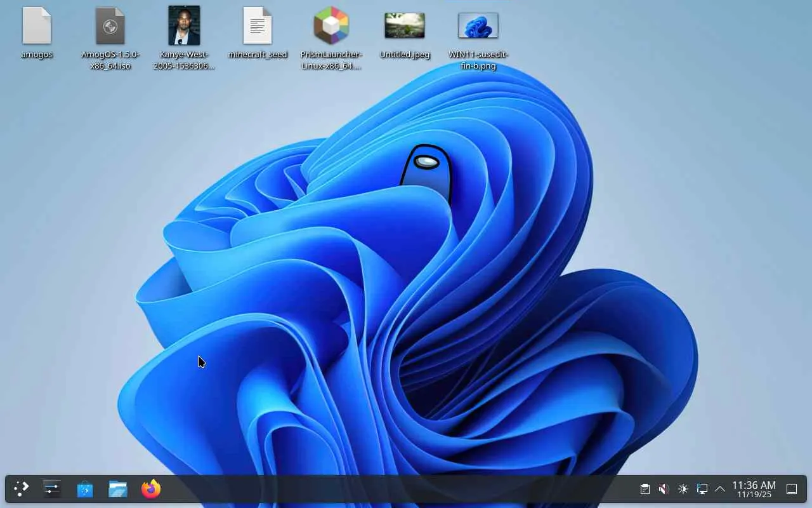Select the PrismLauncher-Linux AppImage icon
The height and width of the screenshot is (508, 812).
coord(331,25)
